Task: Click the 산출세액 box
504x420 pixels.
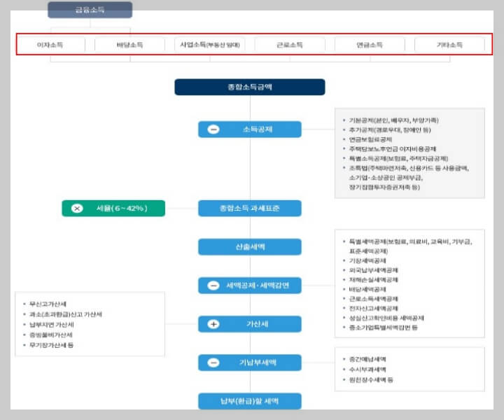Action: tap(250, 247)
